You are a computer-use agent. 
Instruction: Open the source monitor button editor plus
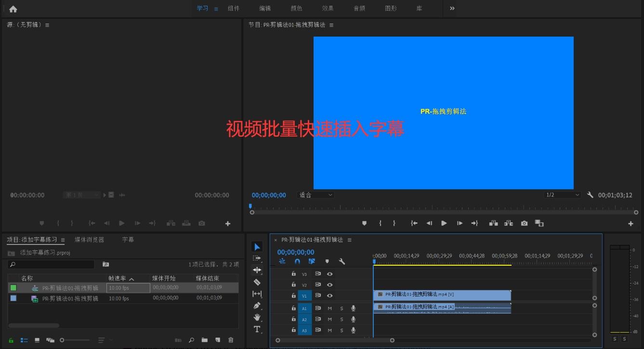(228, 223)
